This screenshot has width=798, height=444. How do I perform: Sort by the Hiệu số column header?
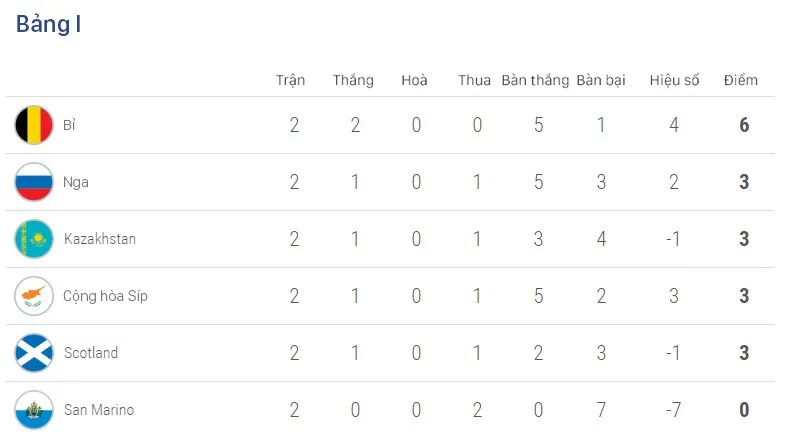674,80
